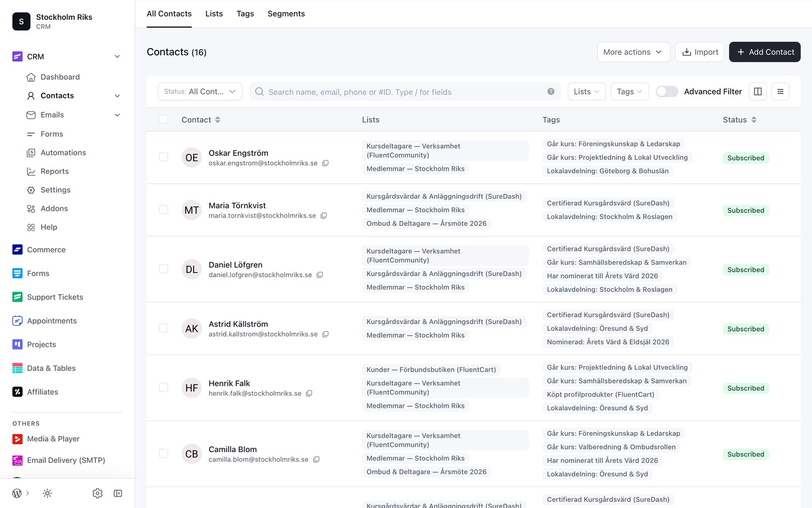Collapse the CRM sidebar section chevron
Screen dimensions: 812x508
(x=117, y=56)
